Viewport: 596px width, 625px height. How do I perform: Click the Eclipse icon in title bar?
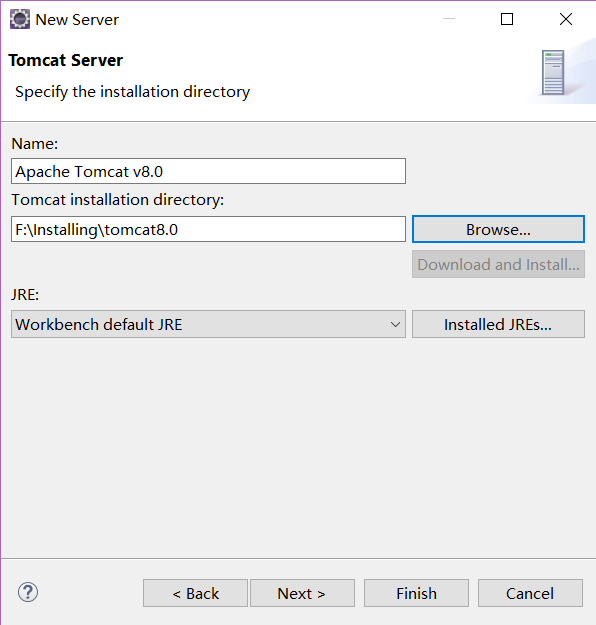pos(20,19)
